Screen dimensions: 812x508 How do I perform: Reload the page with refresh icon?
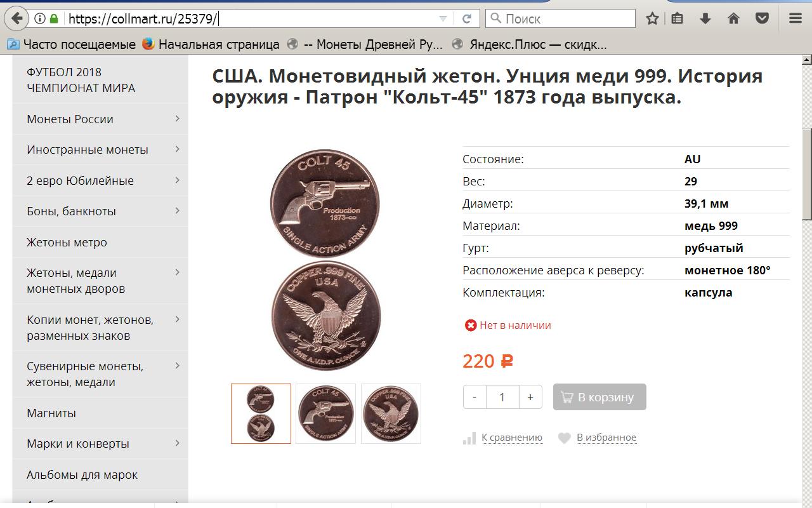pyautogui.click(x=467, y=18)
